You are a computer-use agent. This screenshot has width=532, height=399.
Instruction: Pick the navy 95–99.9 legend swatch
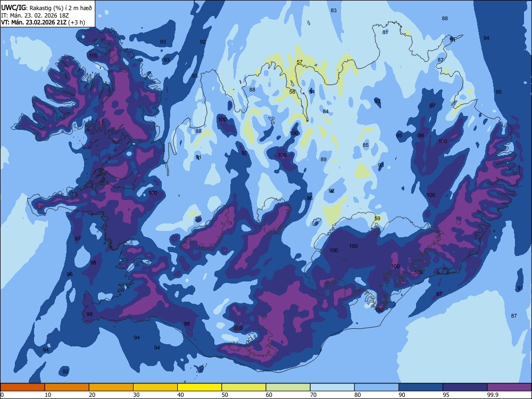[x=465, y=387]
